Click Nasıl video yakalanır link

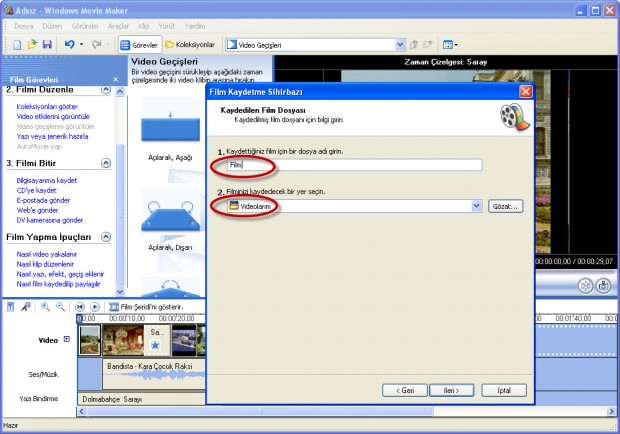47,254
